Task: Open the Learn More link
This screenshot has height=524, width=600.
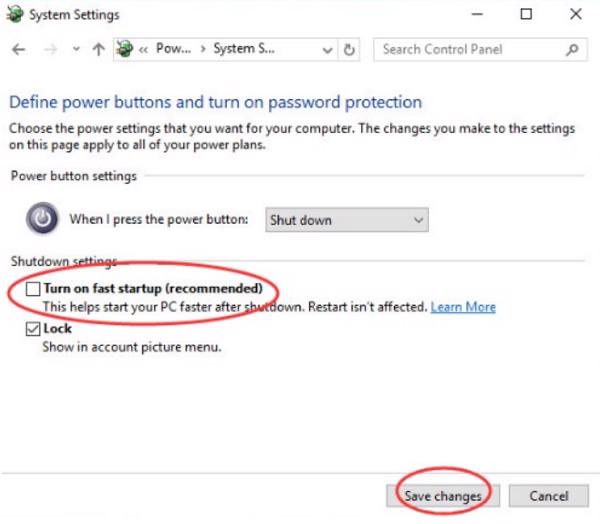Action: click(463, 307)
